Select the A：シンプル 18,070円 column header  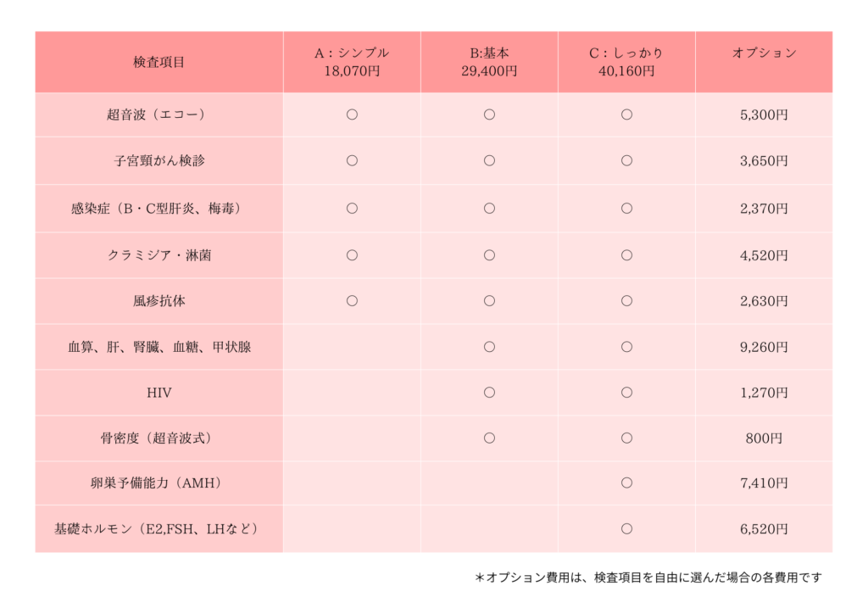352,62
